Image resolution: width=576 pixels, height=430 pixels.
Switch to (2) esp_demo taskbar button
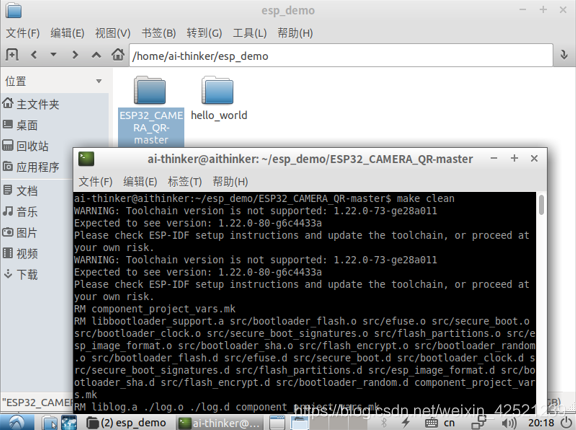pos(127,423)
